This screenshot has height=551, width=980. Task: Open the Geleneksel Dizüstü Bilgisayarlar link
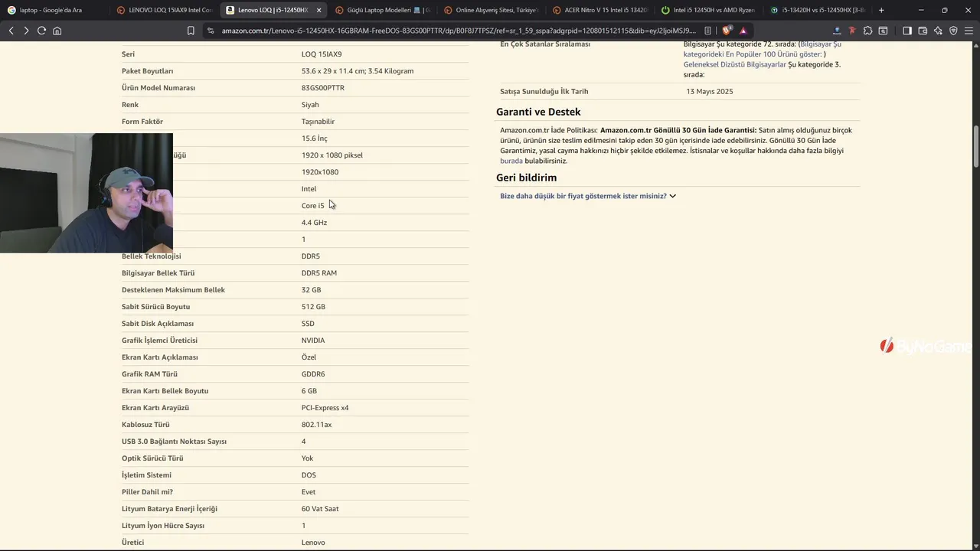pos(734,64)
